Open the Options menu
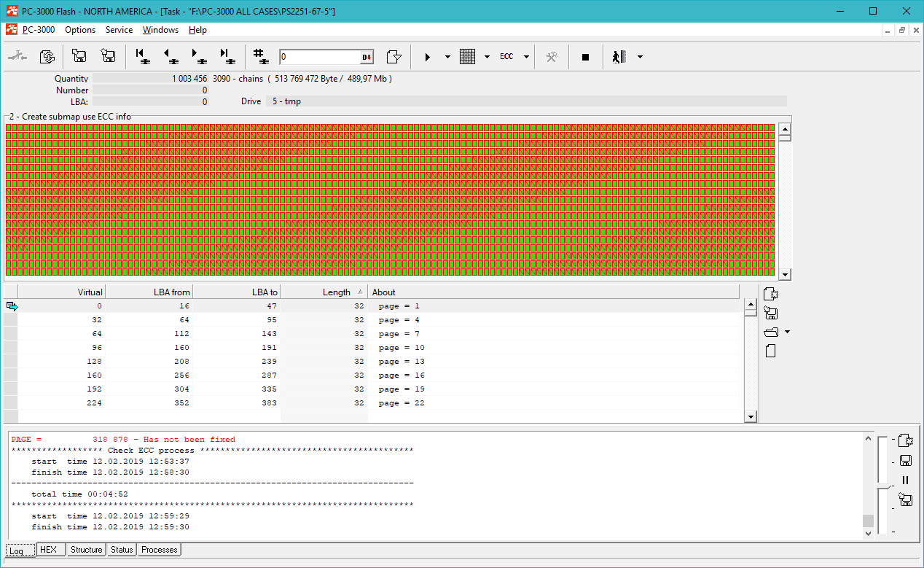Screen dimensions: 924x568 pos(80,30)
